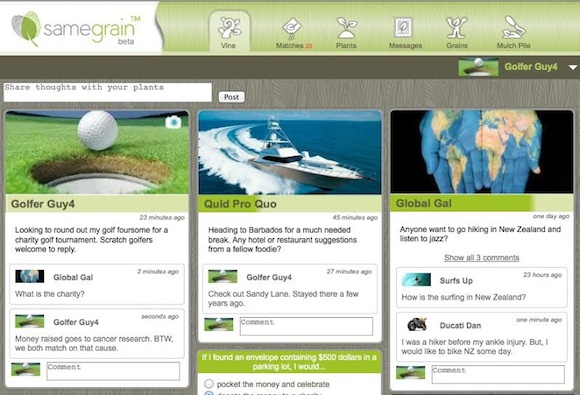Select the second poll radio option
580x395 pixels.
click(209, 393)
